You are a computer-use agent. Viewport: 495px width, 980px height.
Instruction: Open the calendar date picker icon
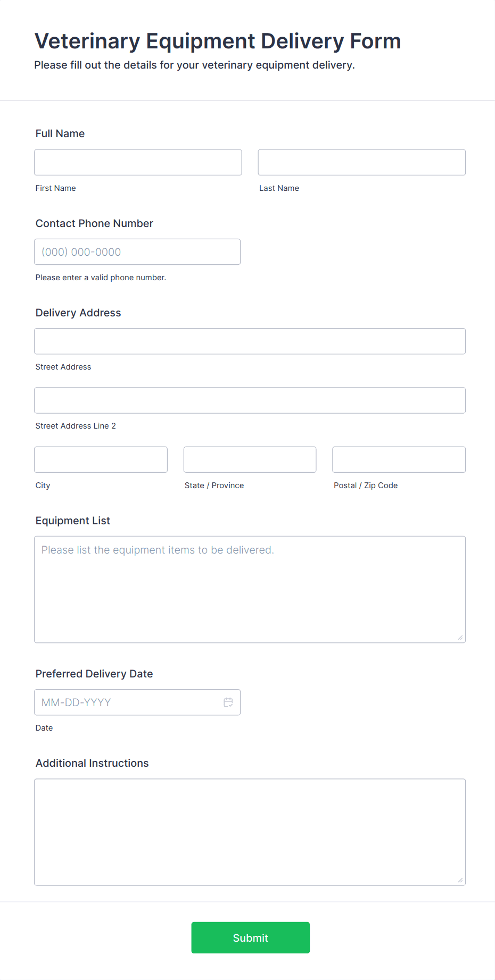[x=228, y=702]
